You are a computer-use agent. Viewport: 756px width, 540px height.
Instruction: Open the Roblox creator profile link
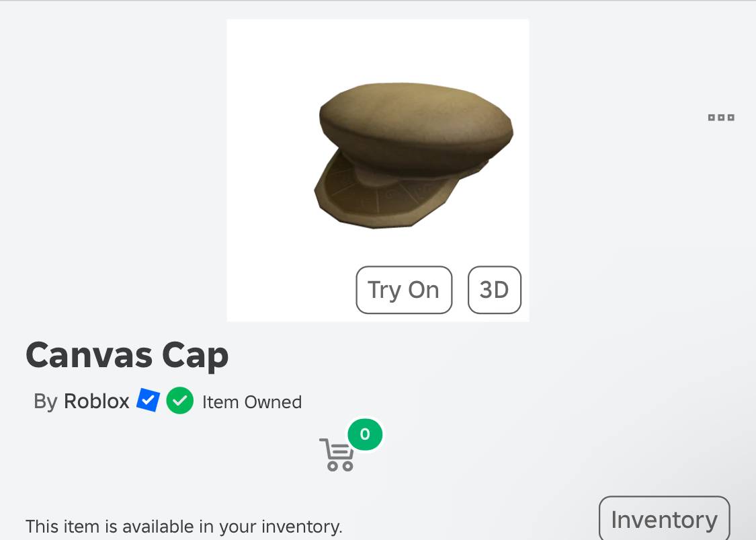pyautogui.click(x=96, y=401)
